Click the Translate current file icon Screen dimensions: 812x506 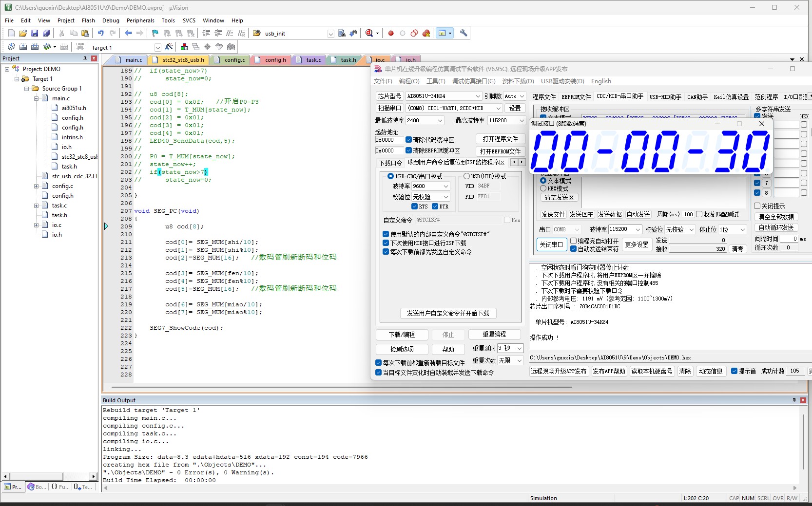pyautogui.click(x=11, y=47)
